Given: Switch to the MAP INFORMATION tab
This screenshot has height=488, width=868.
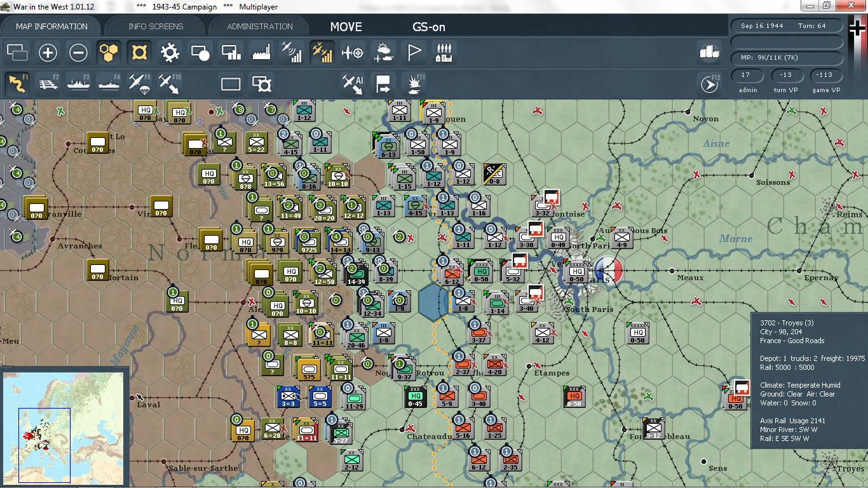Looking at the screenshot, I should click(51, 26).
